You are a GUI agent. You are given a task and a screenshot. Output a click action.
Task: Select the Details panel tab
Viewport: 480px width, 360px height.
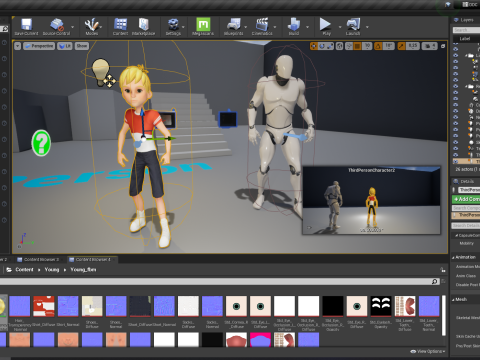click(x=464, y=181)
